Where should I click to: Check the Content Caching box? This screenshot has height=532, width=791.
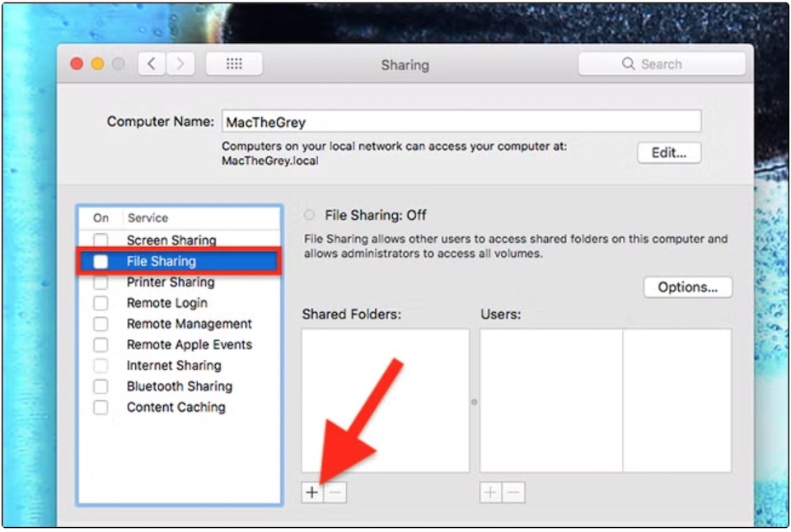[101, 407]
